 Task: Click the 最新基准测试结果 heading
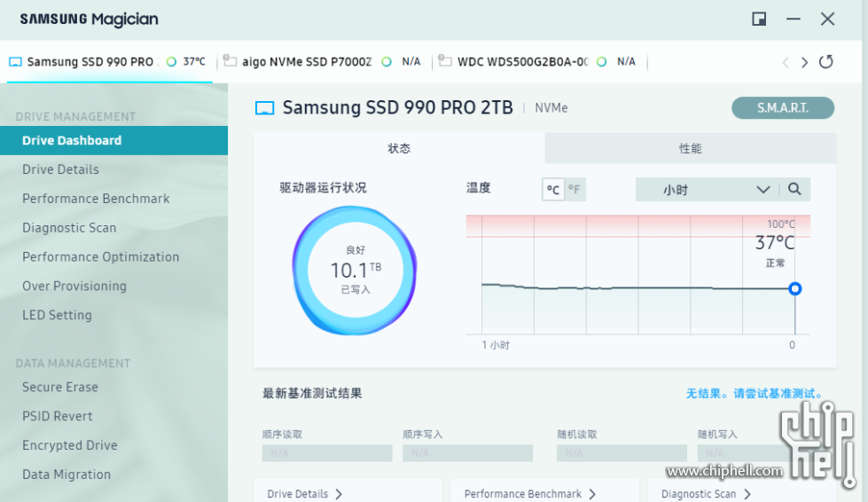point(312,394)
